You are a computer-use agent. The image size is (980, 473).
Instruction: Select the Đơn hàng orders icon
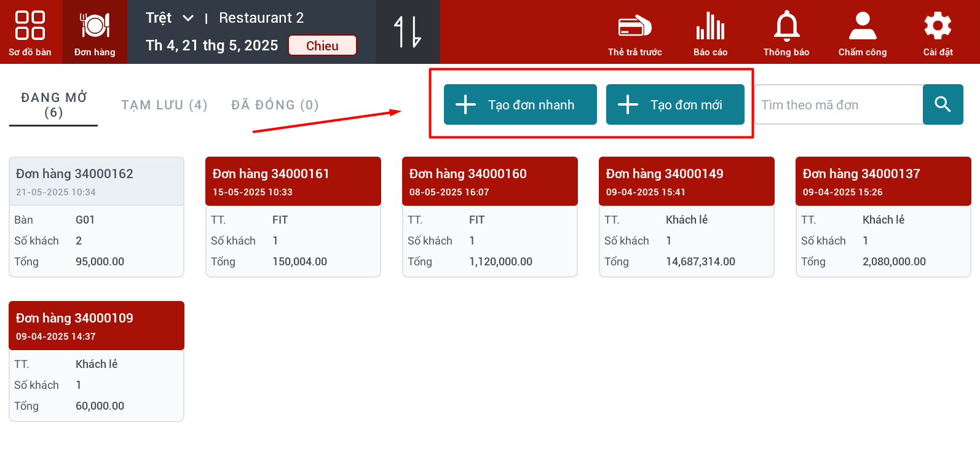95,32
